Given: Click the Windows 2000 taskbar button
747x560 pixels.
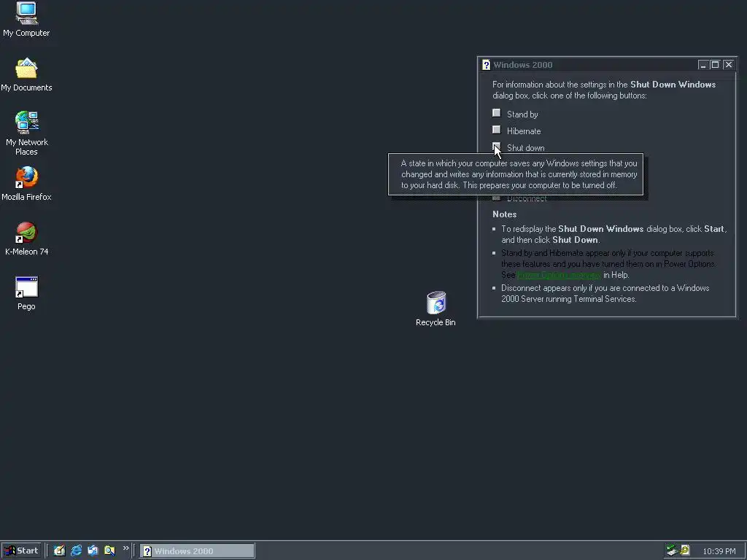Looking at the screenshot, I should (x=197, y=551).
